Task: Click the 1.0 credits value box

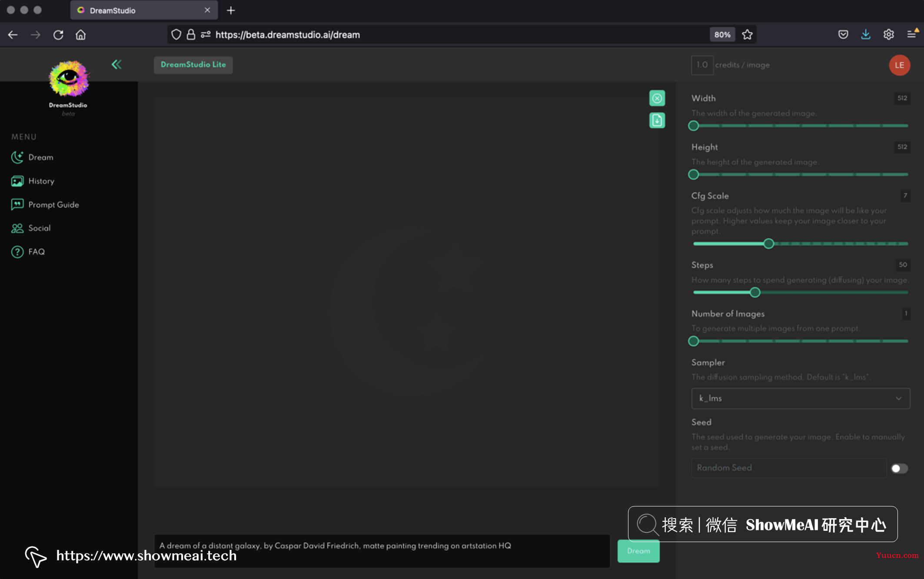Action: point(702,65)
